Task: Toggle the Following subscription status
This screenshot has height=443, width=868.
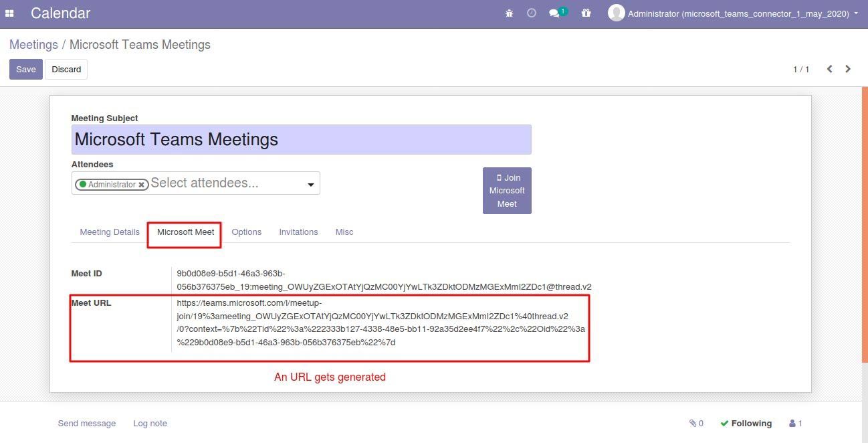Action: click(746, 423)
